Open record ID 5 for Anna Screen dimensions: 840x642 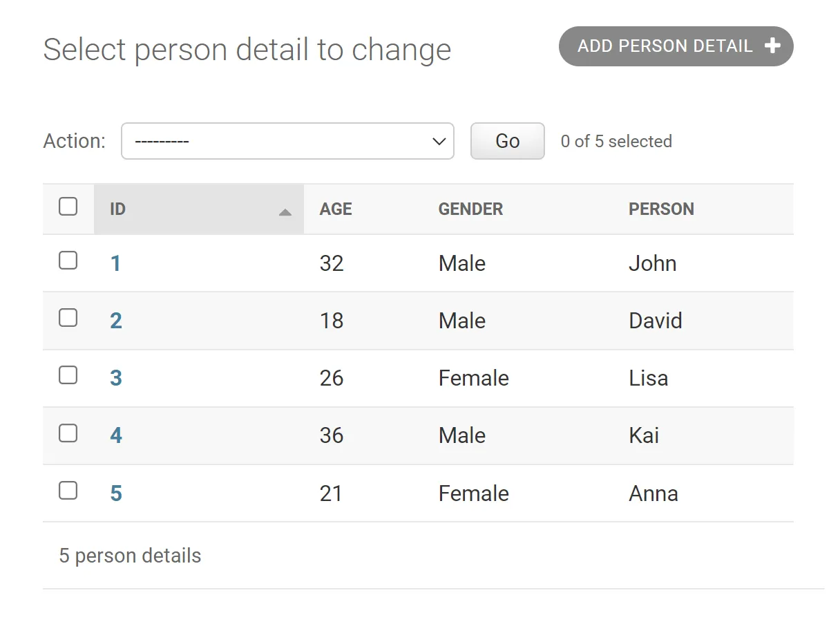[x=116, y=493]
